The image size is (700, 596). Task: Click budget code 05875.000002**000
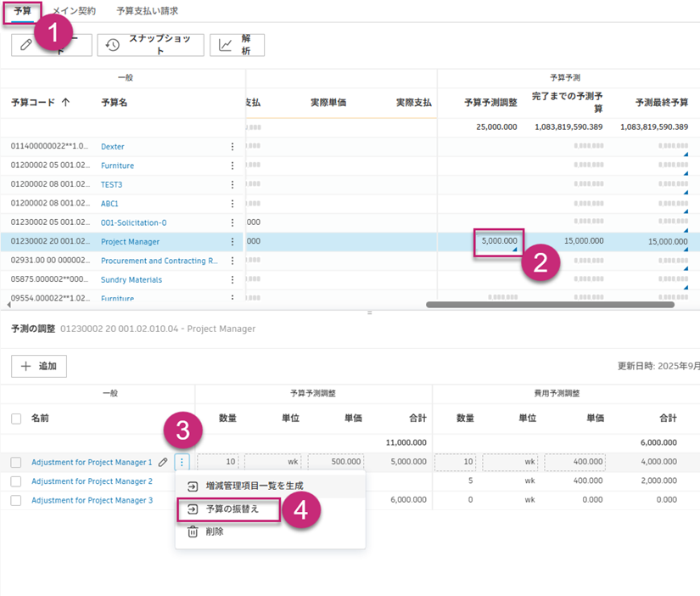[x=49, y=279]
